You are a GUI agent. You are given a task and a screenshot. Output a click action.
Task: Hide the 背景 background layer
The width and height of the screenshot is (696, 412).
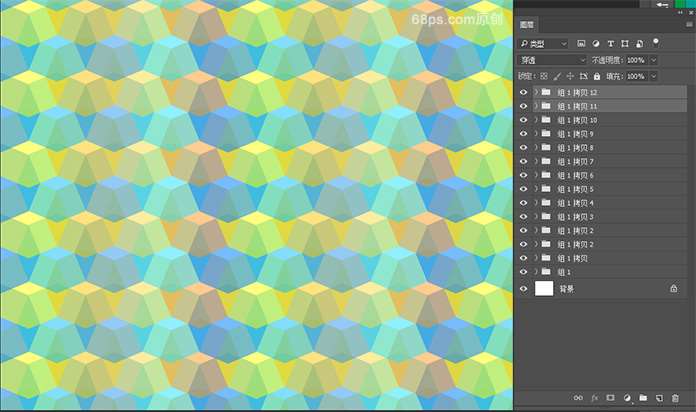(524, 289)
